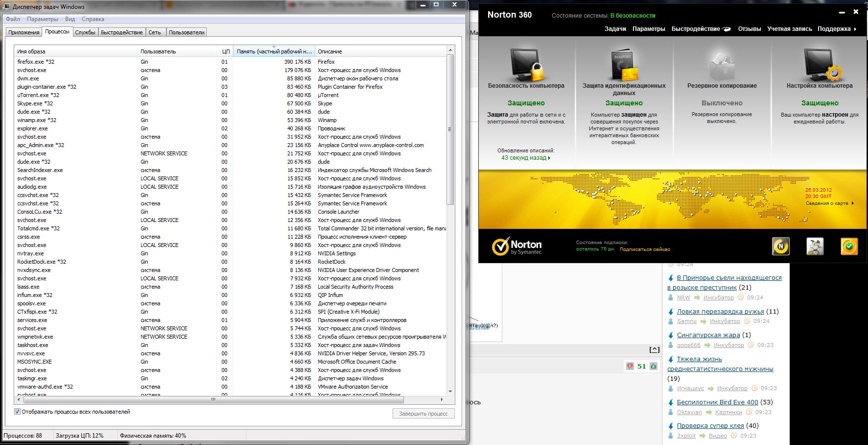Sort processes by 'Память' column header
Screen dimensions: 868x445
(274, 51)
